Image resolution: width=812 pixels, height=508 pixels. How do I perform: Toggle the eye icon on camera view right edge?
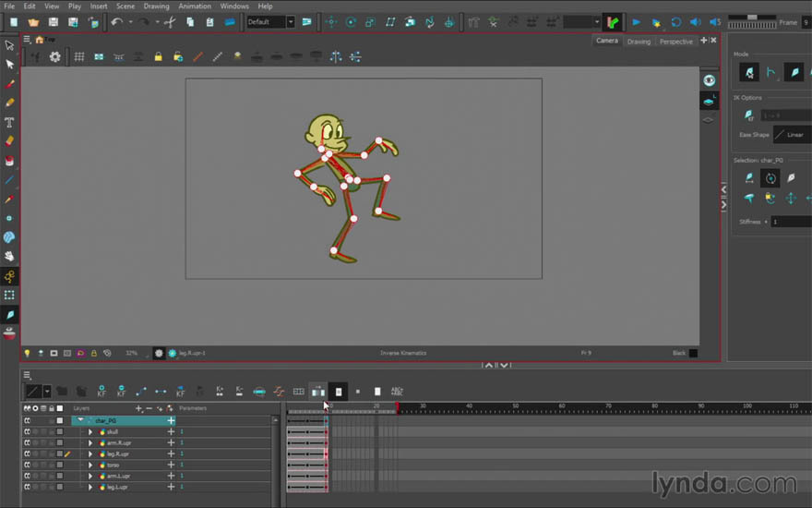(x=709, y=80)
